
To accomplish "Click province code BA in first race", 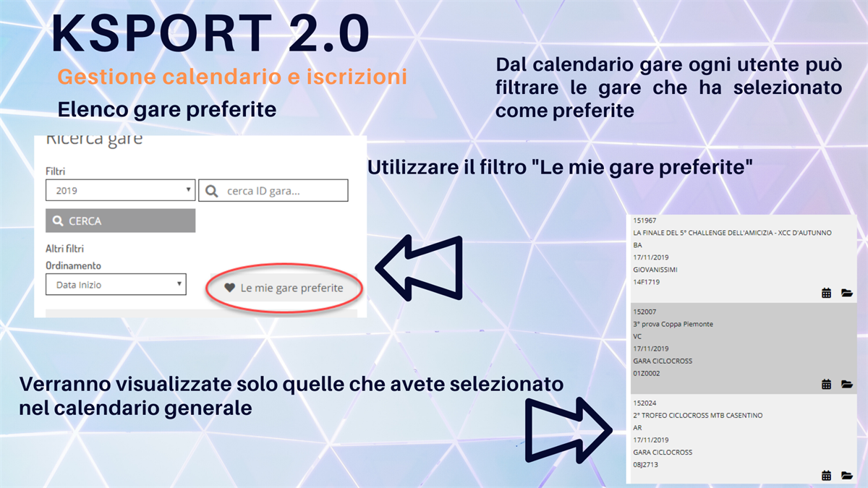I will tap(637, 245).
